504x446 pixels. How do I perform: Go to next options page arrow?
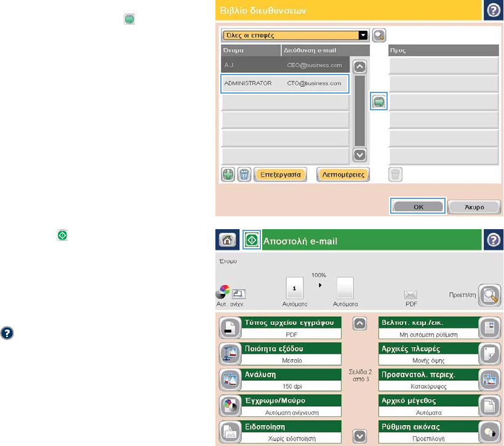tap(359, 436)
